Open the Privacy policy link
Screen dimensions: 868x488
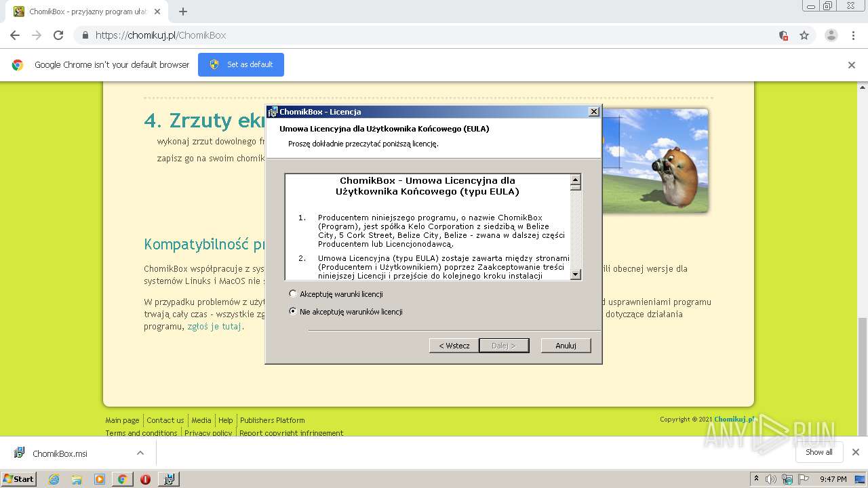tap(208, 432)
